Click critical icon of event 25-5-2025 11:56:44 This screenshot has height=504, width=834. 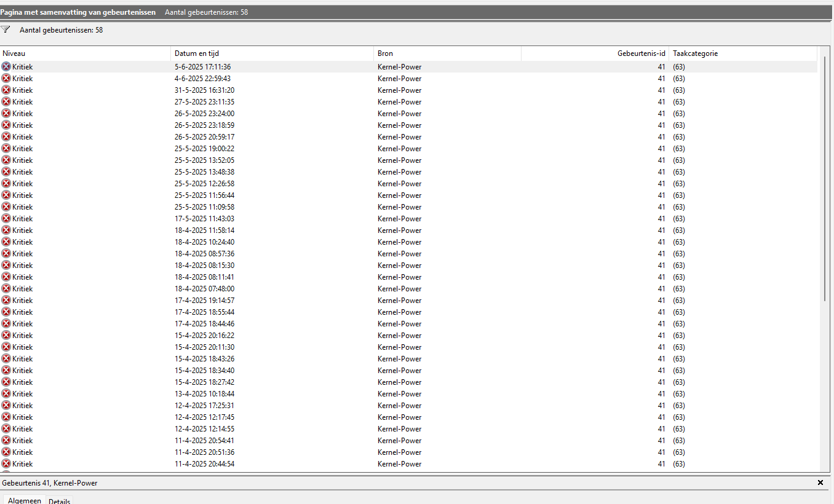[x=6, y=195]
